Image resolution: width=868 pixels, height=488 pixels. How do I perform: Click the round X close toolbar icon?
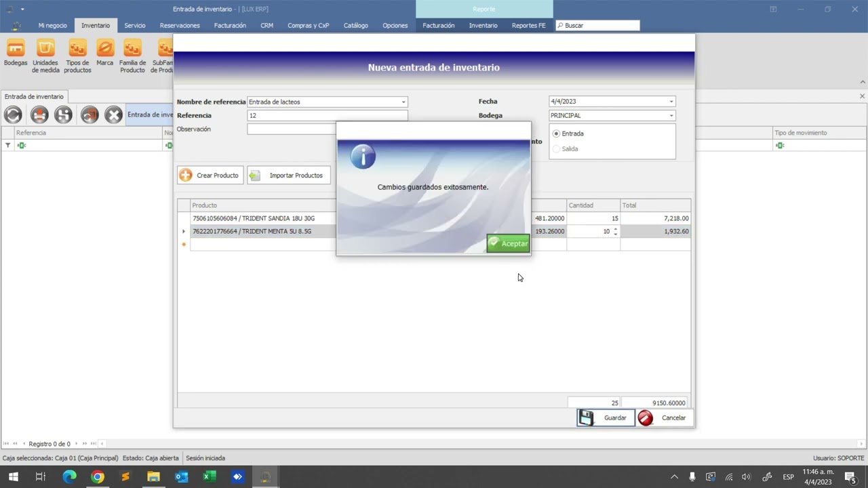point(114,115)
